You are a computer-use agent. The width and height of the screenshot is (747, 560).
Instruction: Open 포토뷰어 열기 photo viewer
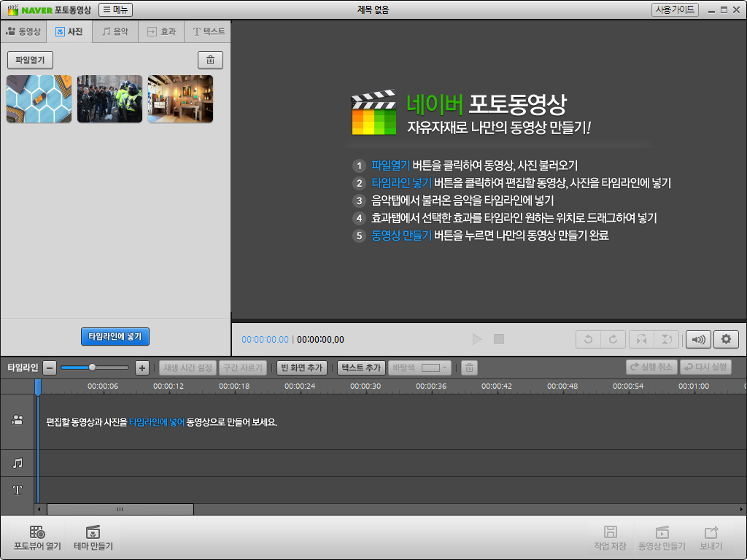click(x=37, y=537)
